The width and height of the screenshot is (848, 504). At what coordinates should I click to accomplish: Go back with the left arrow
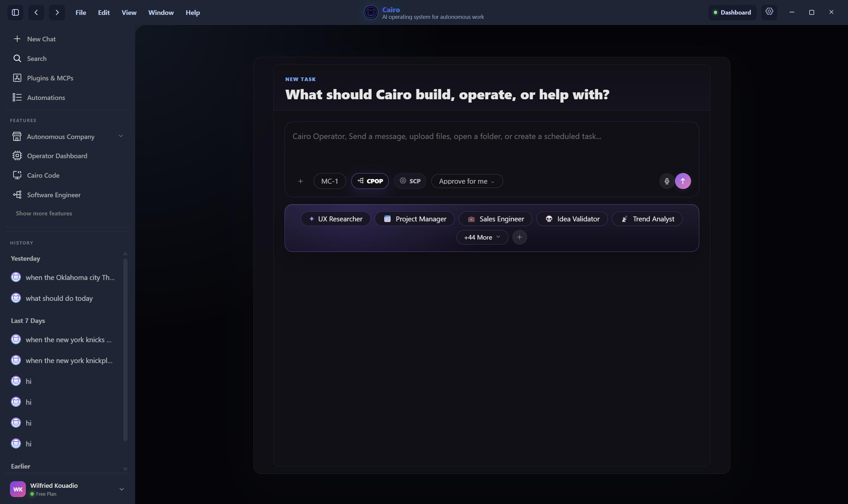(36, 13)
